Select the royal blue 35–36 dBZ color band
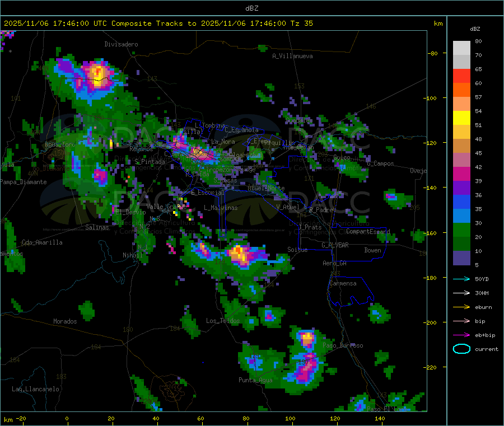 point(461,202)
